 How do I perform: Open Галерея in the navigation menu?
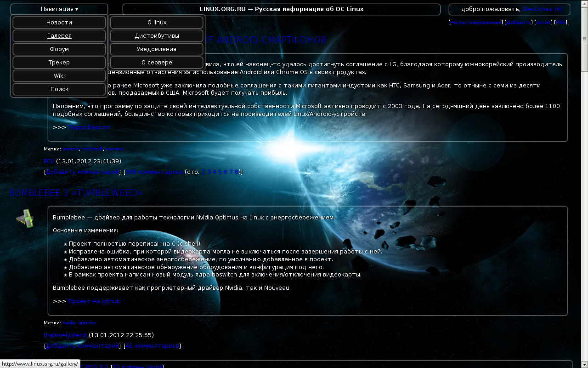tap(59, 36)
